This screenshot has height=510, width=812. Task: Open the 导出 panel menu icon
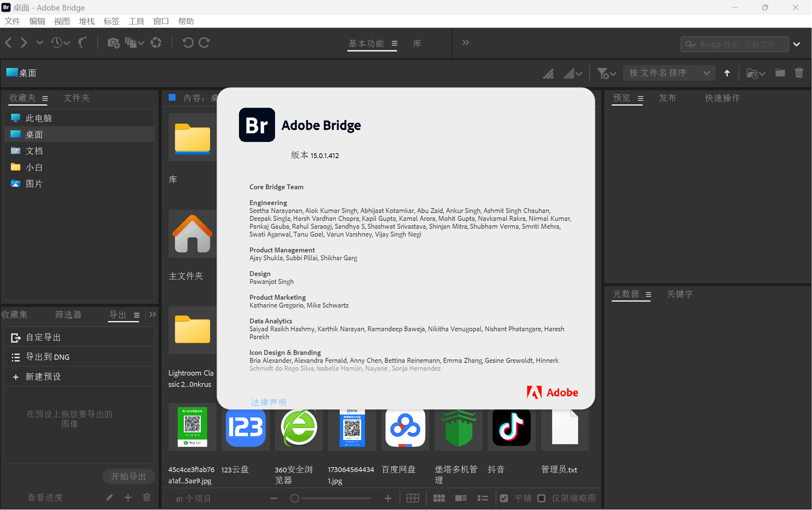coord(137,315)
